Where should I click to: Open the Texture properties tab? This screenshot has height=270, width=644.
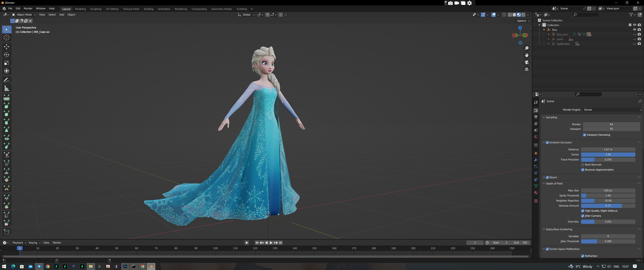(536, 201)
